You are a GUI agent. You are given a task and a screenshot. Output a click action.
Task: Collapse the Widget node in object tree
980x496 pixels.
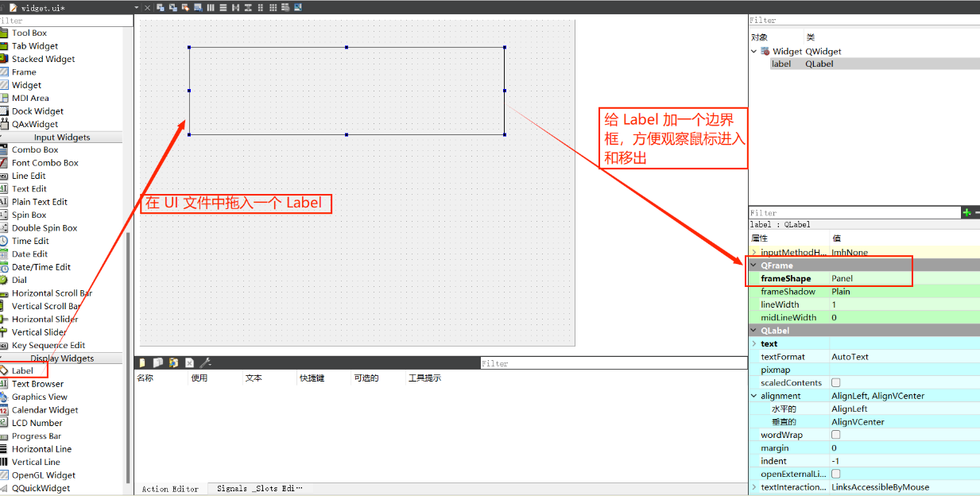click(754, 51)
